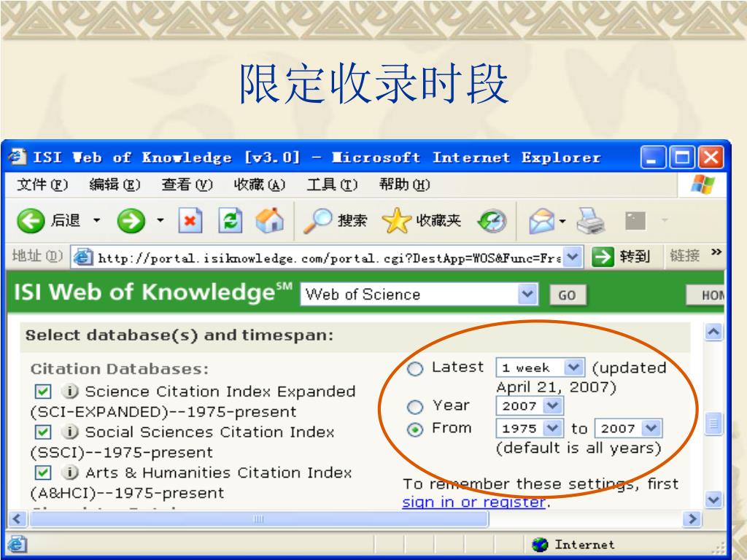Click the 'Citation Databases:' heading text
The image size is (747, 560).
coord(119,369)
